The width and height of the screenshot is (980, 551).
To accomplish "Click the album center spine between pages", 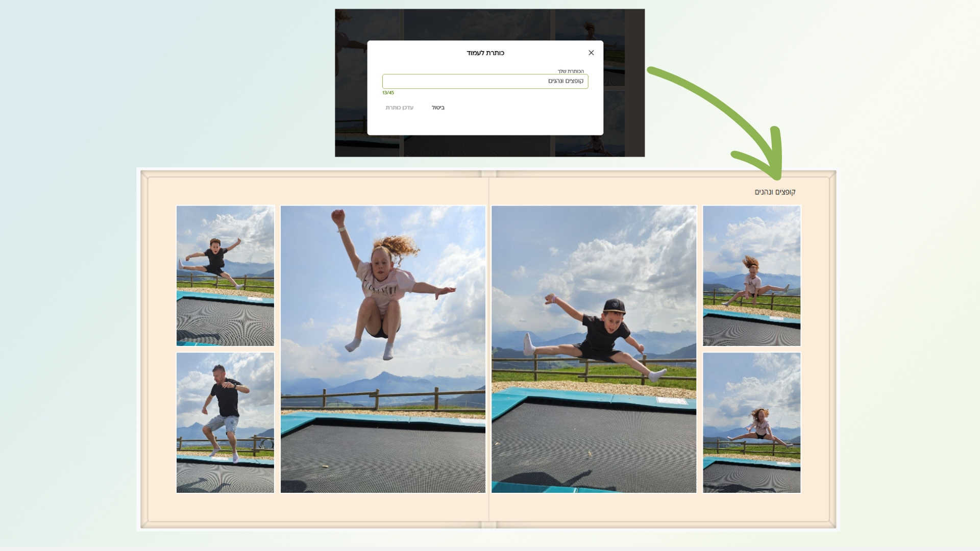I will coord(488,349).
